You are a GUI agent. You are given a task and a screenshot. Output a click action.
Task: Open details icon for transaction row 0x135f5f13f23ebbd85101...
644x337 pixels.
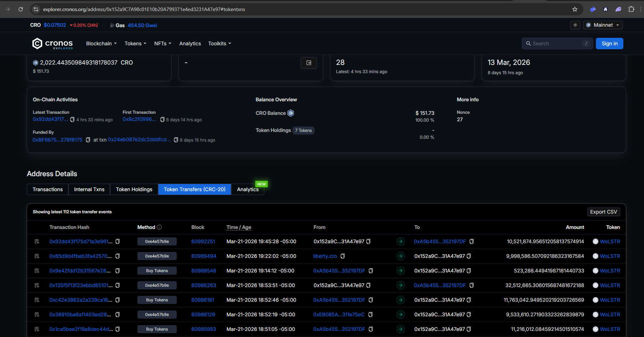pyautogui.click(x=37, y=285)
